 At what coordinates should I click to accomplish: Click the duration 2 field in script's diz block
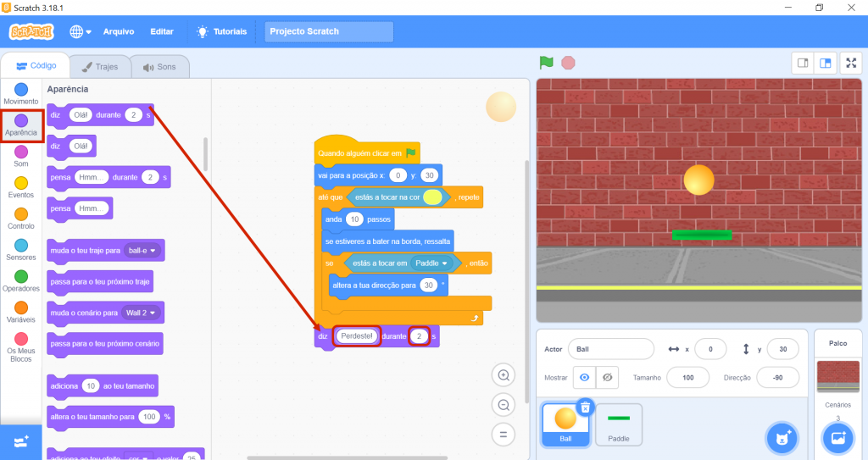click(419, 336)
